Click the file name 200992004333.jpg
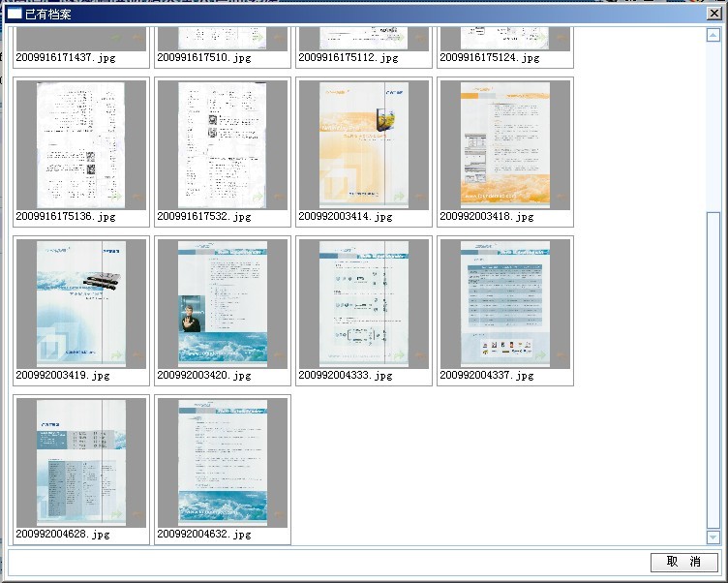This screenshot has height=583, width=728. pos(346,376)
